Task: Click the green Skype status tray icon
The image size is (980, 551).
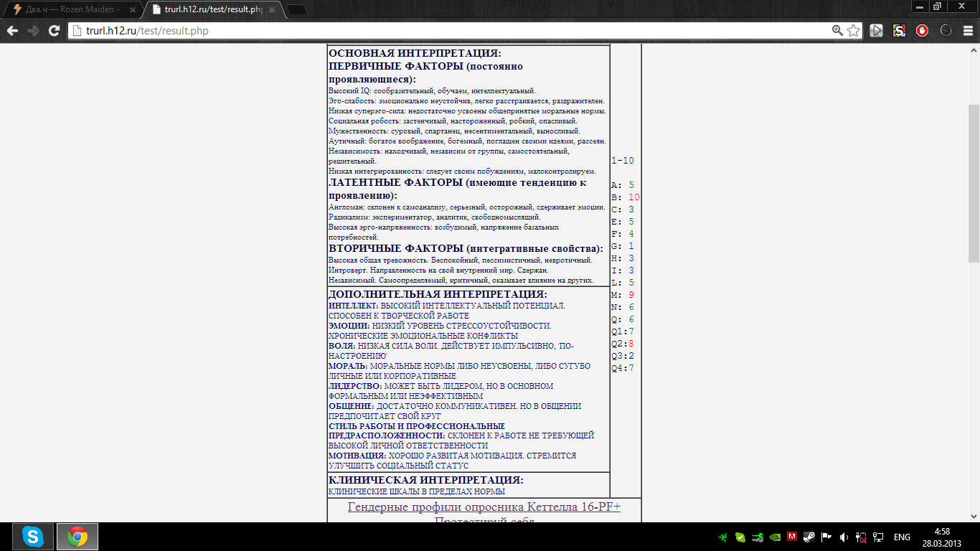Action: (x=741, y=537)
